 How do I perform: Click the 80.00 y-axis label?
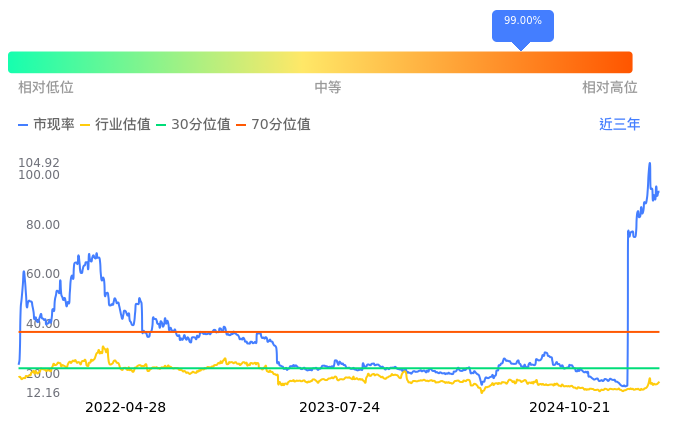[43, 225]
